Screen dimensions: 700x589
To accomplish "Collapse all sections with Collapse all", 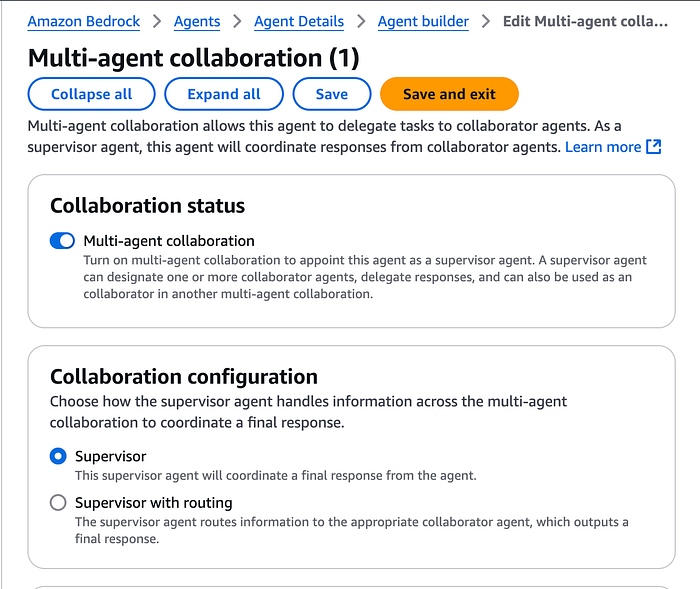I will (92, 94).
